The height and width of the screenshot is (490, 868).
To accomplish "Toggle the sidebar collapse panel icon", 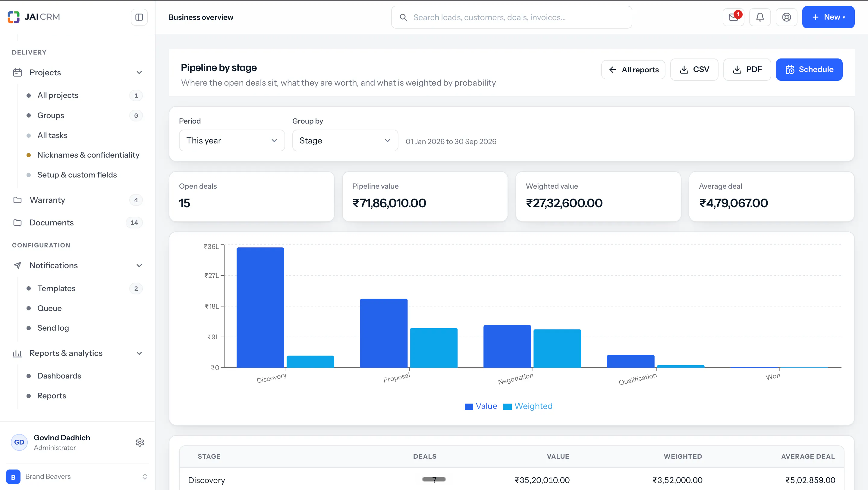I will click(139, 17).
